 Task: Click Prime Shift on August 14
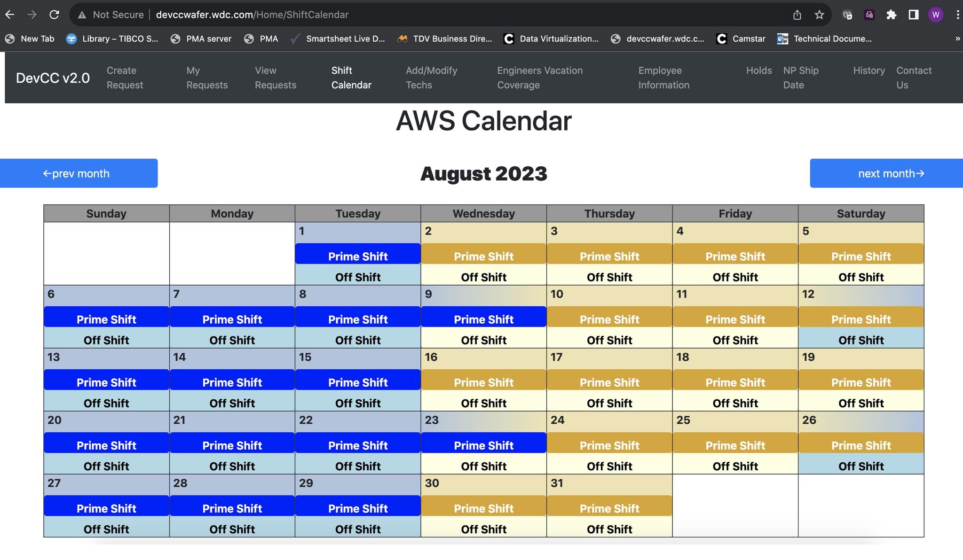pyautogui.click(x=232, y=380)
